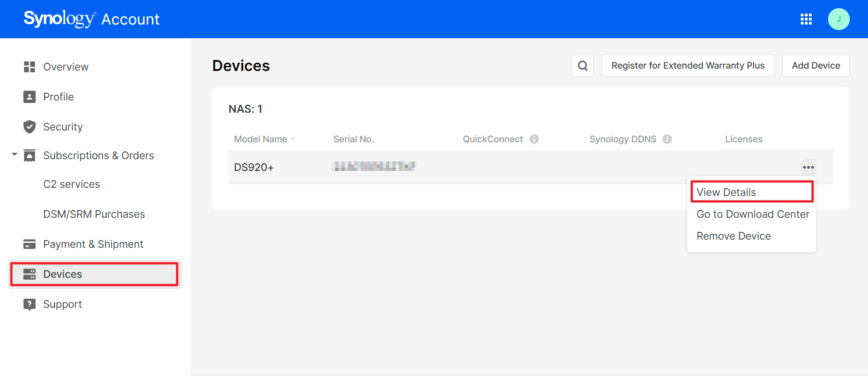Click the Add Device button
The height and width of the screenshot is (376, 868).
point(815,65)
